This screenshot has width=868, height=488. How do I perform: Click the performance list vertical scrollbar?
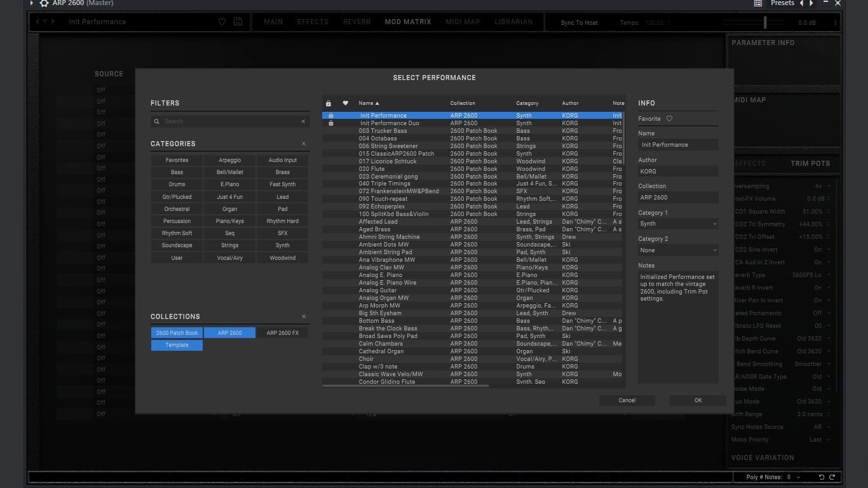(624, 138)
